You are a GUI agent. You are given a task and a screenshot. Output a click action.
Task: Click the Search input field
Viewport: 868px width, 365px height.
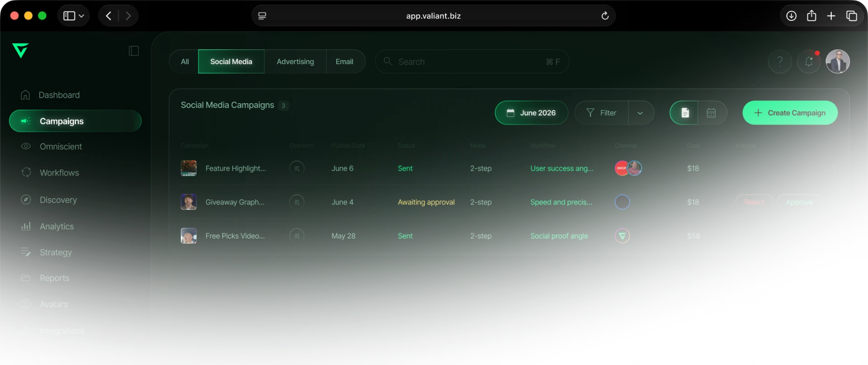pyautogui.click(x=472, y=62)
